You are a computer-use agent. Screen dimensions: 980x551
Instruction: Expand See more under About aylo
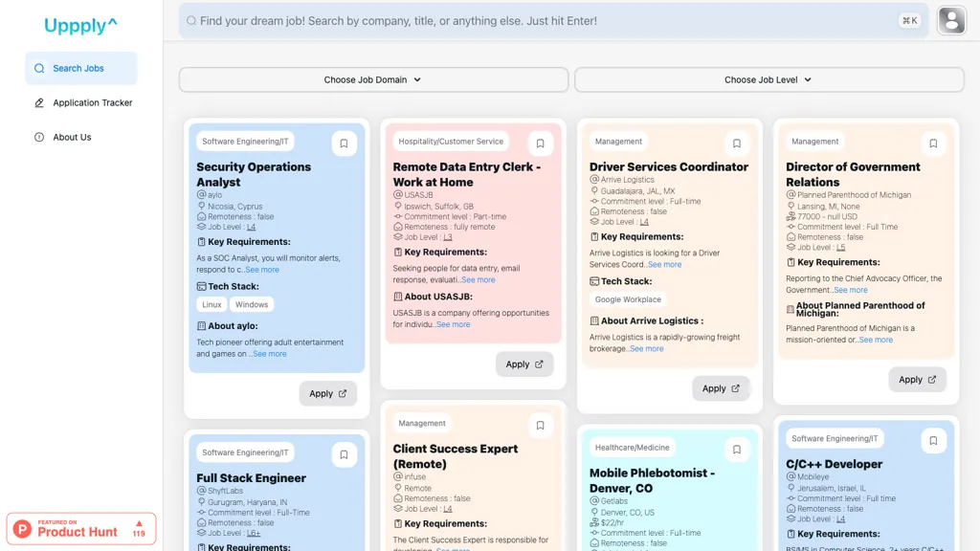pyautogui.click(x=269, y=354)
